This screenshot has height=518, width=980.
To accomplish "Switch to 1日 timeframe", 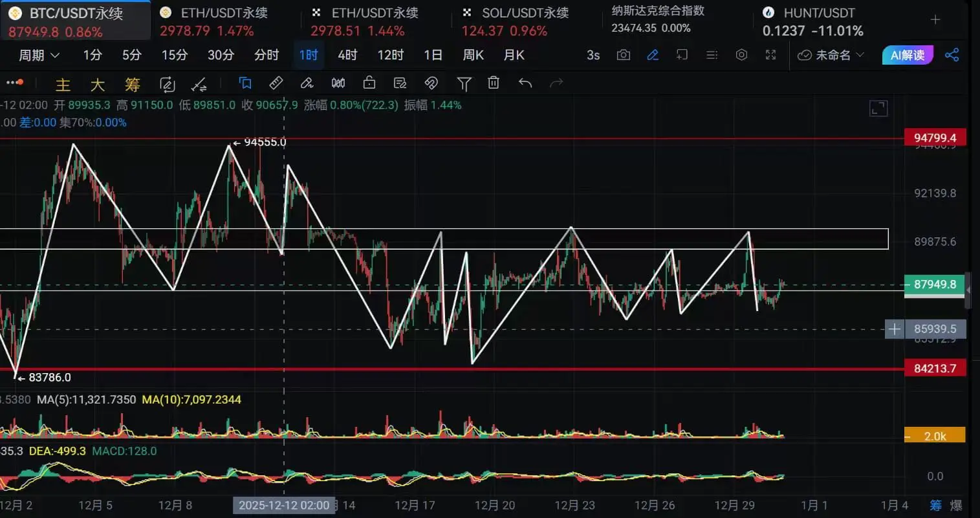I will [433, 55].
